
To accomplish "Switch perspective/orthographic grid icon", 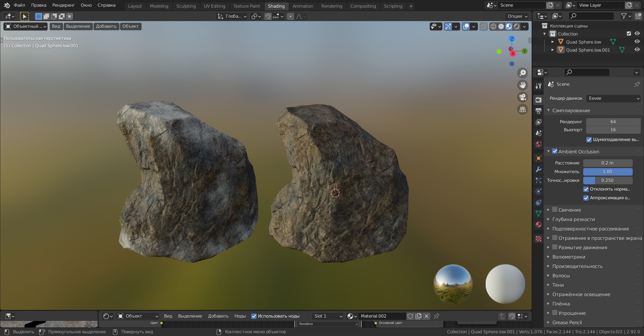I will [x=523, y=109].
